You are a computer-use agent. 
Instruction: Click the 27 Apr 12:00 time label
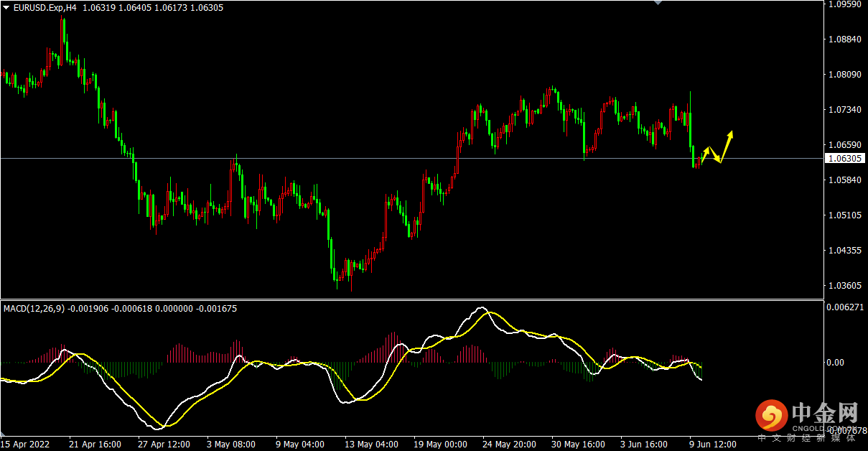164,445
